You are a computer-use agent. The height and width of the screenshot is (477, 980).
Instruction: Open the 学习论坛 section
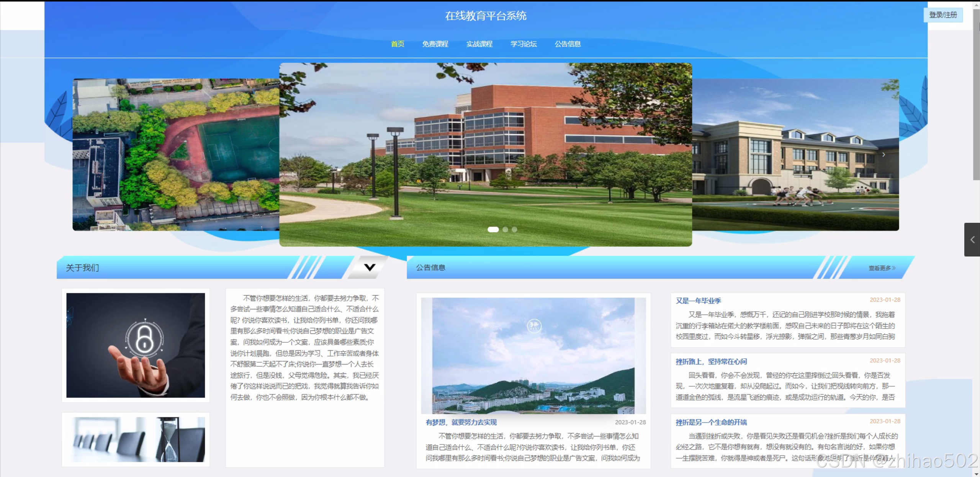click(524, 44)
